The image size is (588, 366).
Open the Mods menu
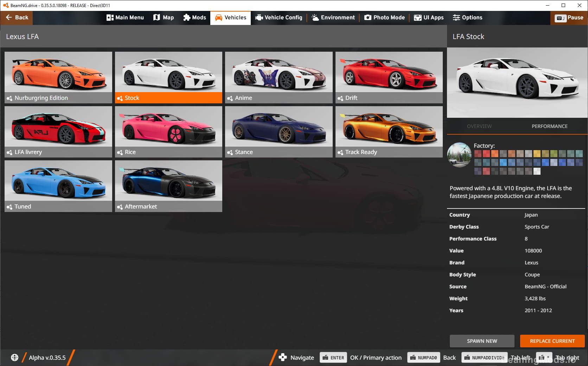click(194, 18)
